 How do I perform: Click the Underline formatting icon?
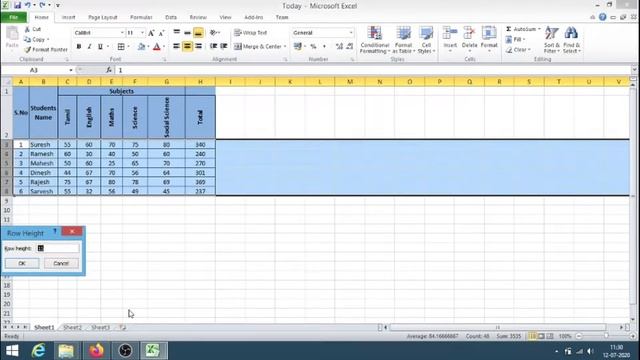(x=100, y=47)
